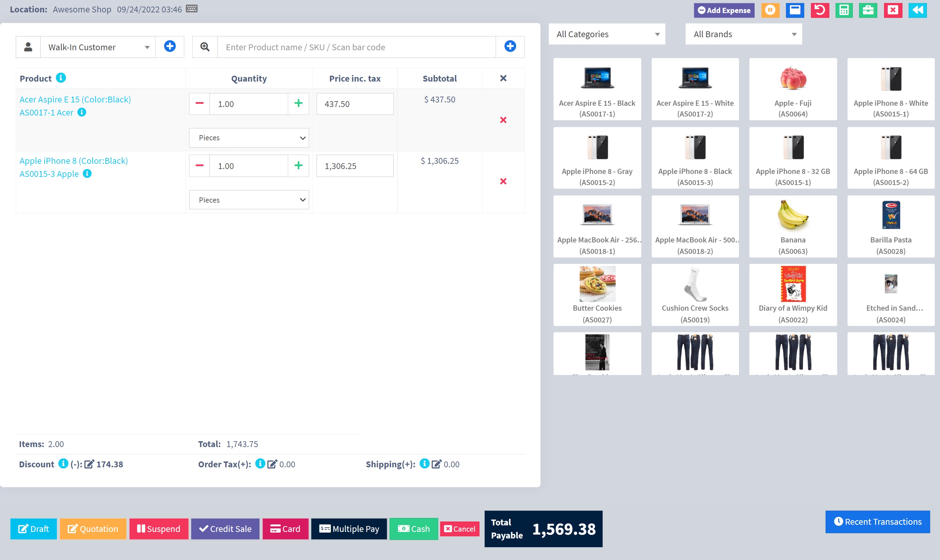
Task: Click the cyan rewind go-back icon
Action: pos(917,10)
